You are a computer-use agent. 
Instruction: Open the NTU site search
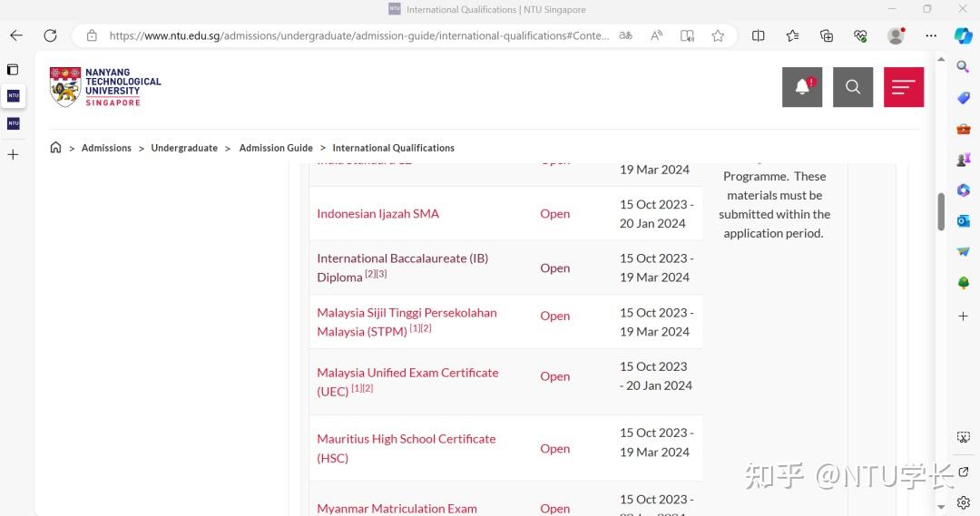853,87
